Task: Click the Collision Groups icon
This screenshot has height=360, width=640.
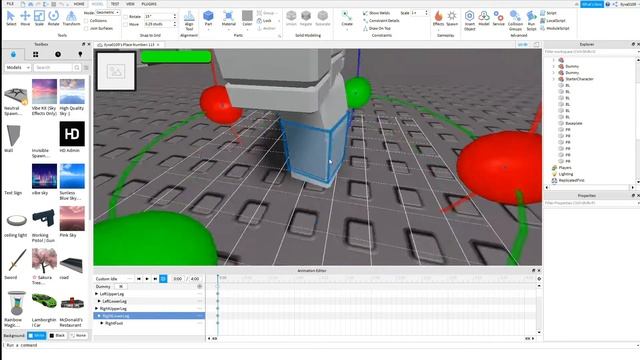Action: [x=515, y=20]
